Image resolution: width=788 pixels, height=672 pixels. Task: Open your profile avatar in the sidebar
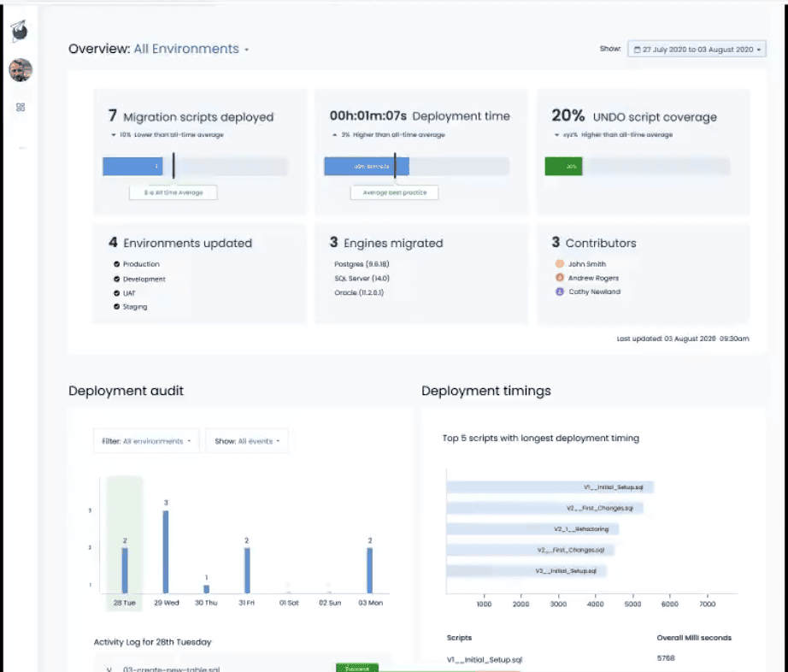click(x=20, y=70)
